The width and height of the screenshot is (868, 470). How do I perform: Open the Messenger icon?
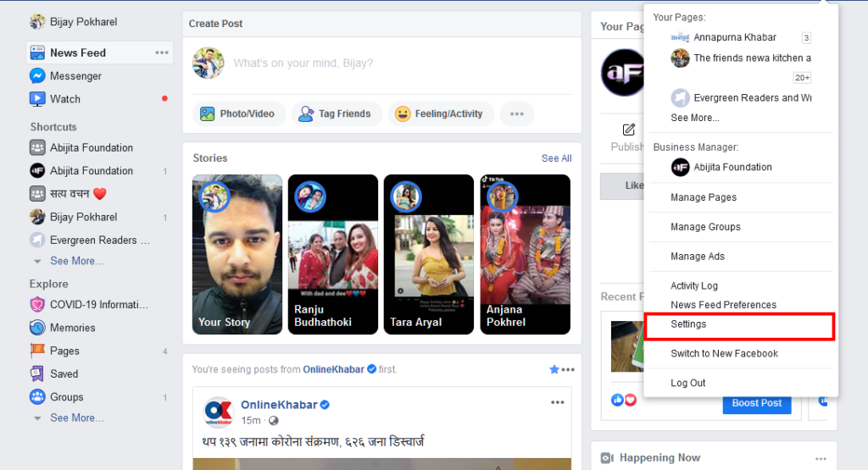click(x=37, y=75)
